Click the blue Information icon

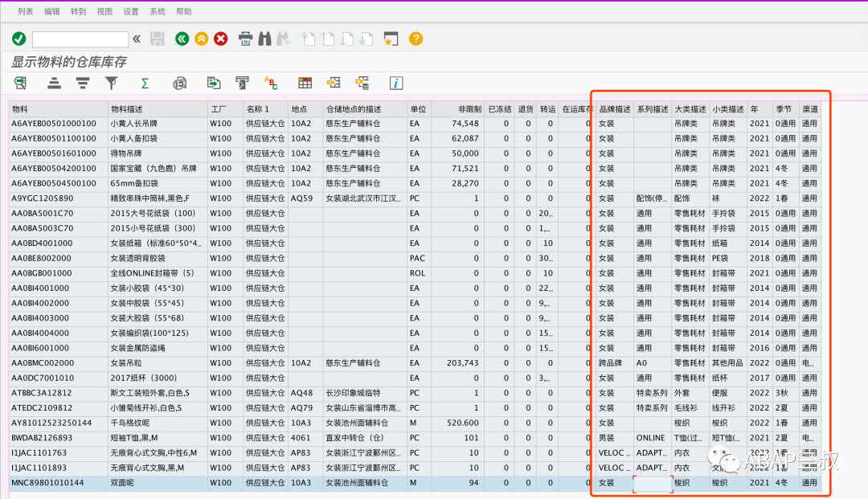(x=395, y=83)
